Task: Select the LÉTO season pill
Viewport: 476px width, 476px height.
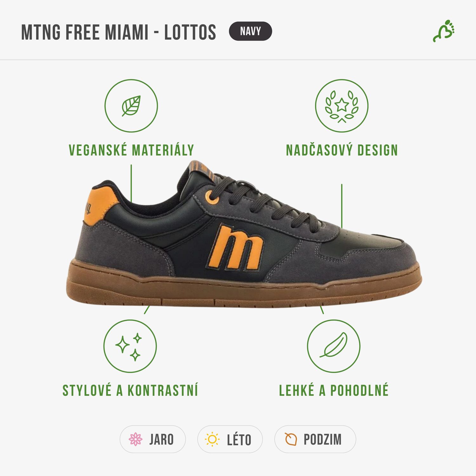Action: [230, 439]
